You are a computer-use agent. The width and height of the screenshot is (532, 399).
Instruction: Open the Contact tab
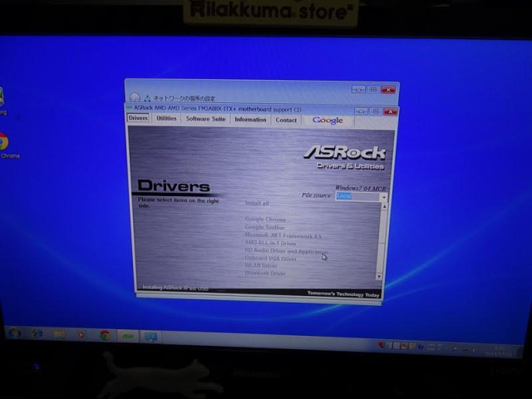pyautogui.click(x=286, y=120)
